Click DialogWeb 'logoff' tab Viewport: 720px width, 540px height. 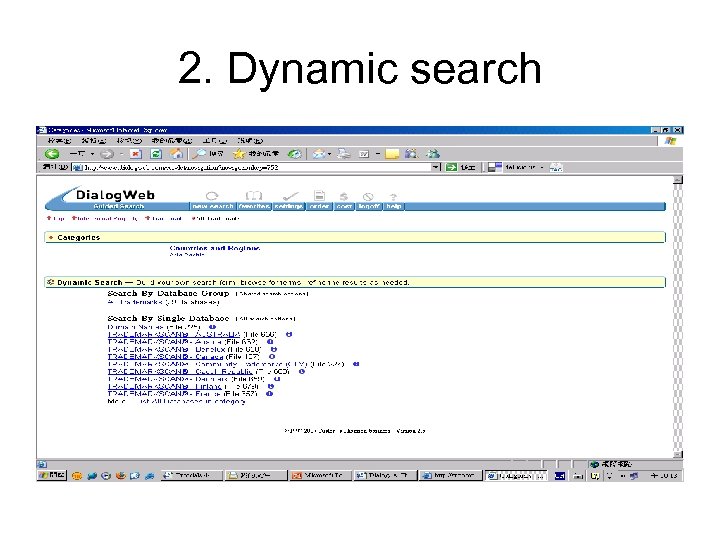coord(369,207)
